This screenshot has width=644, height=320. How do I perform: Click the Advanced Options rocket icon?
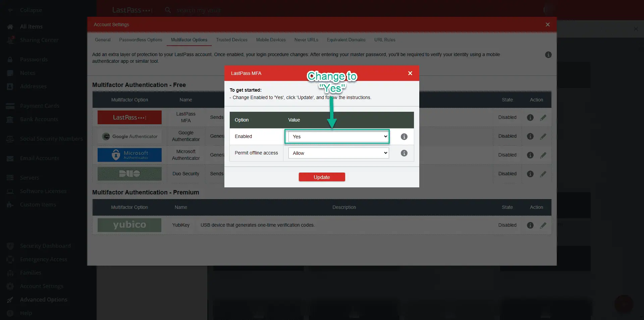(10, 300)
